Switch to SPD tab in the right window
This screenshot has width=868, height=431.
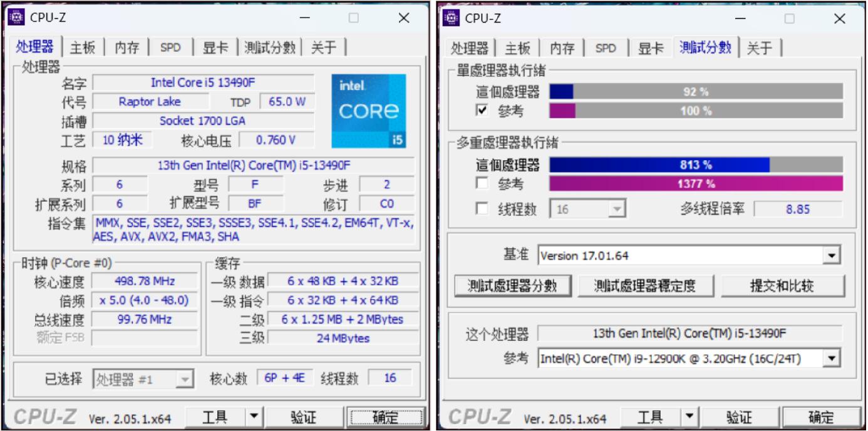606,48
